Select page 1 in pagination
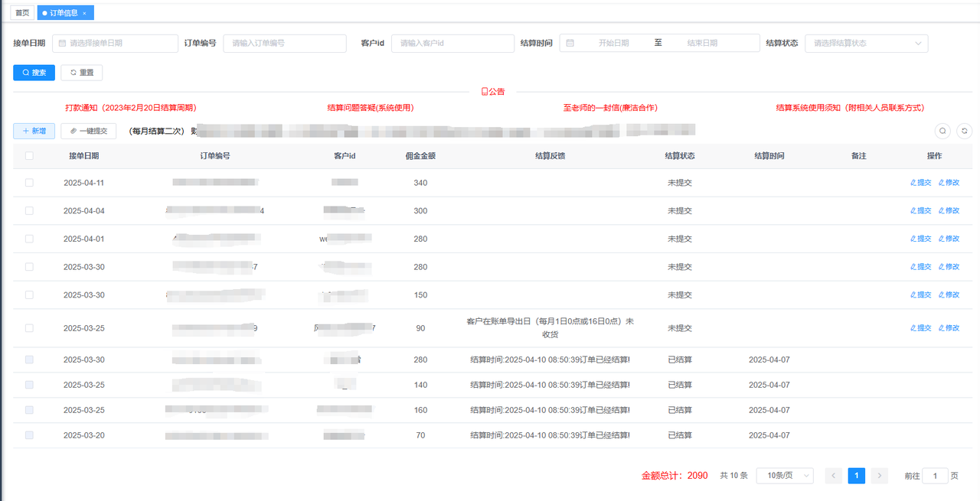Viewport: 980px width, 501px height. click(x=857, y=476)
